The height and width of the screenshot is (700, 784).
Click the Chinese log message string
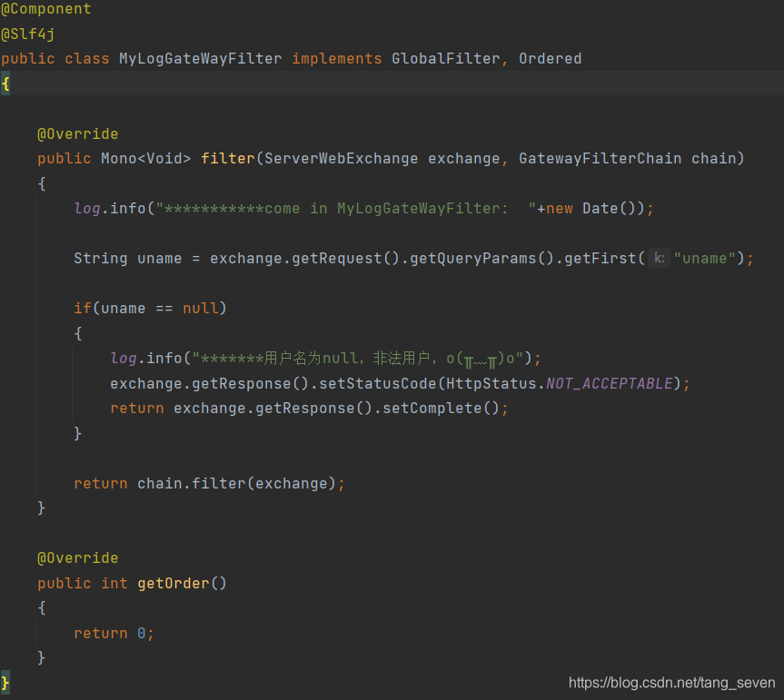click(x=358, y=359)
